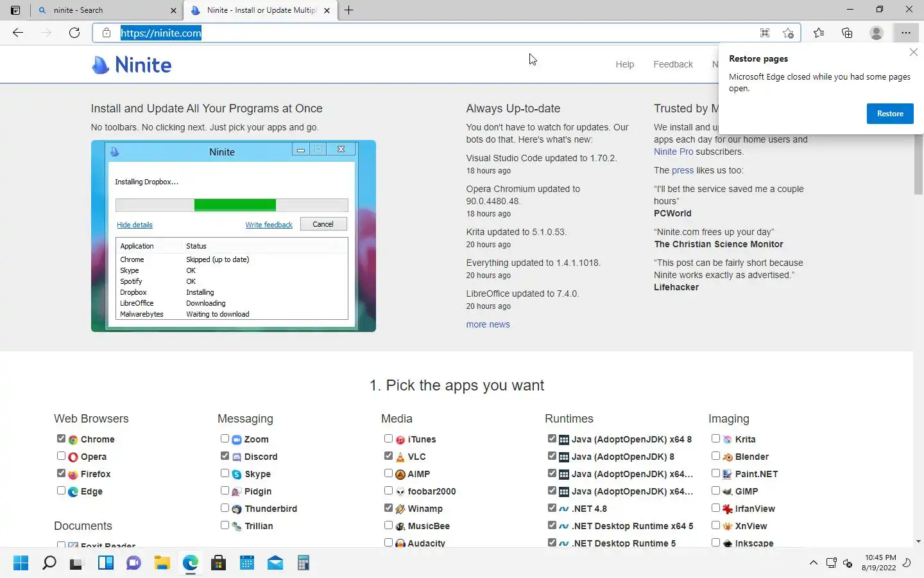Check the Opera checkbox

[61, 456]
